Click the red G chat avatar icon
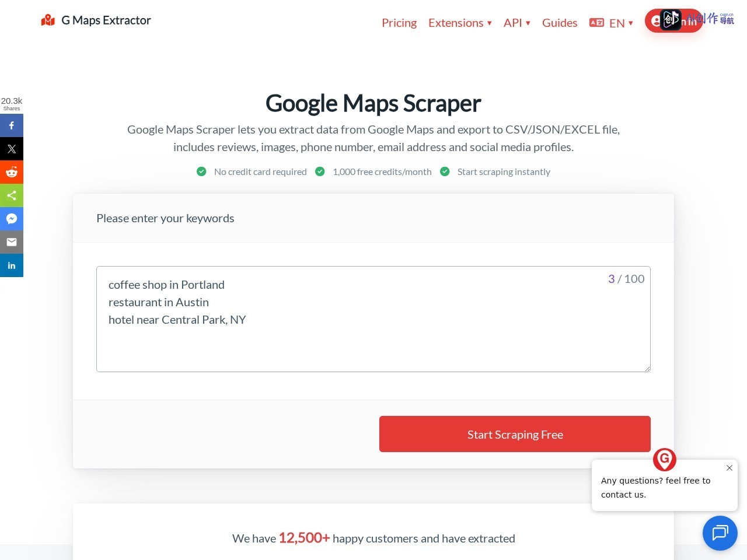 [x=665, y=460]
